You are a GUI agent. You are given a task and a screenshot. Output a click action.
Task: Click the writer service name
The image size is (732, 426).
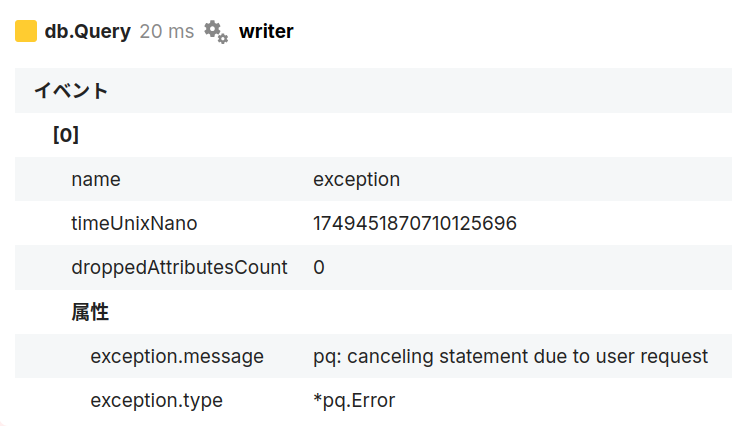tap(266, 32)
